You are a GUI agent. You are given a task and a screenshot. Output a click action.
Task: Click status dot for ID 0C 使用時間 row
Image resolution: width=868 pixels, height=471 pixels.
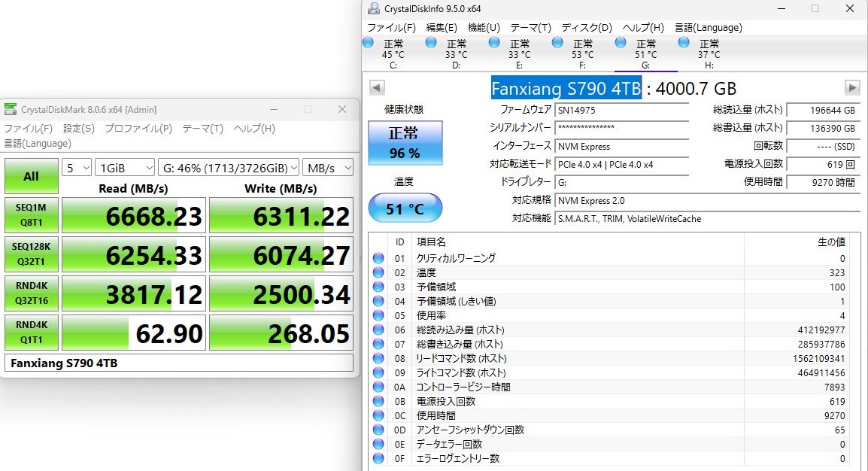pos(378,415)
